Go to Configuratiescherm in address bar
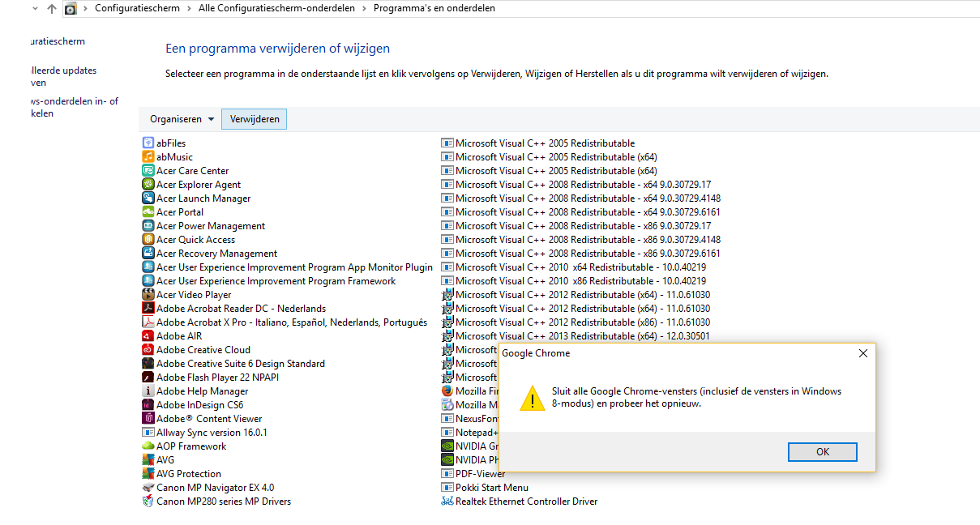Image resolution: width=980 pixels, height=525 pixels. pos(137,8)
